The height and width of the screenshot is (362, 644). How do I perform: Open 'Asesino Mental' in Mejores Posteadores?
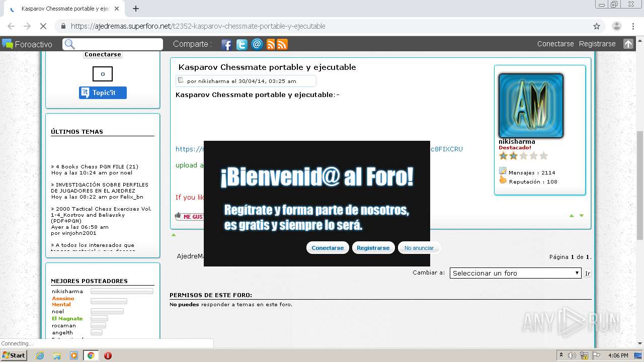click(x=63, y=301)
